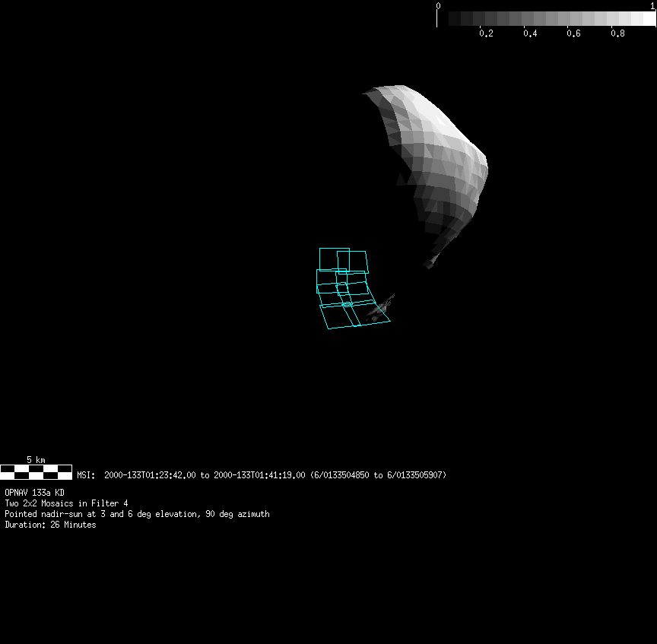
Task: Click the 'Two 2x2 Mosaics in Filter 4' text
Action: 66,503
